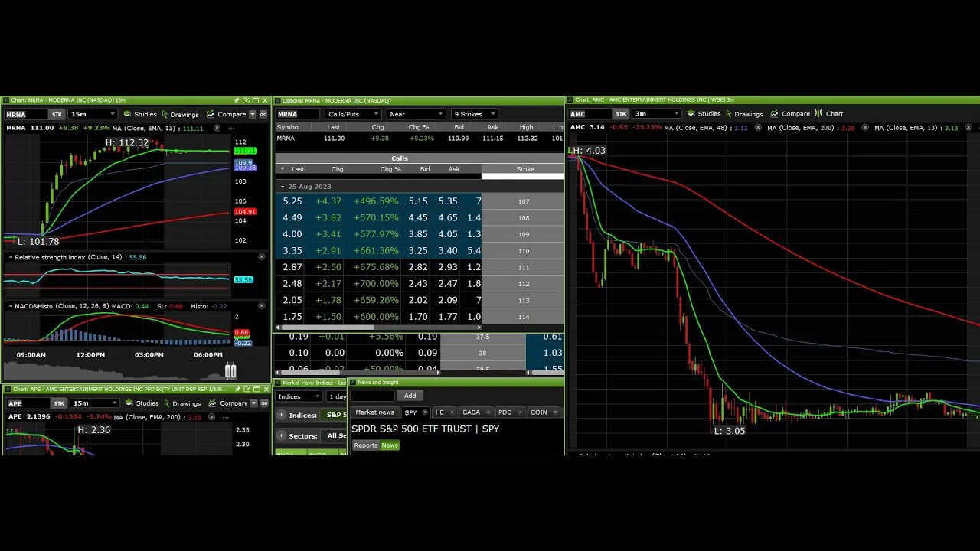Open the Calls/Puts dropdown
980x551 pixels.
(353, 114)
